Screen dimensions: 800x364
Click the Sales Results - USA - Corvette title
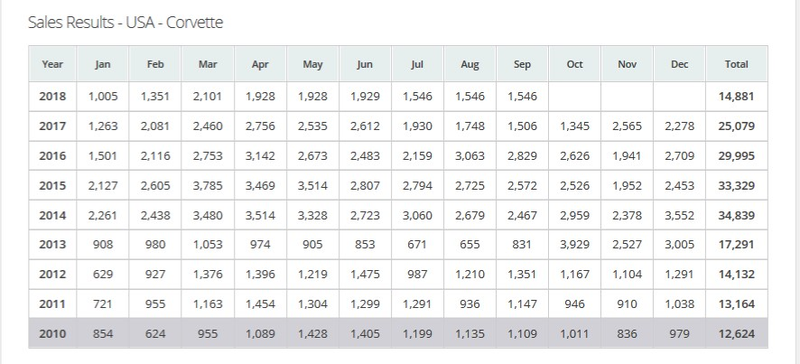point(126,22)
